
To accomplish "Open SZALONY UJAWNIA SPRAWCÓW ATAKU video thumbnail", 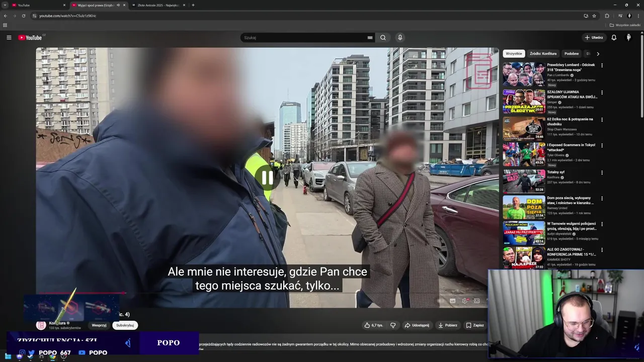I will 524,101.
